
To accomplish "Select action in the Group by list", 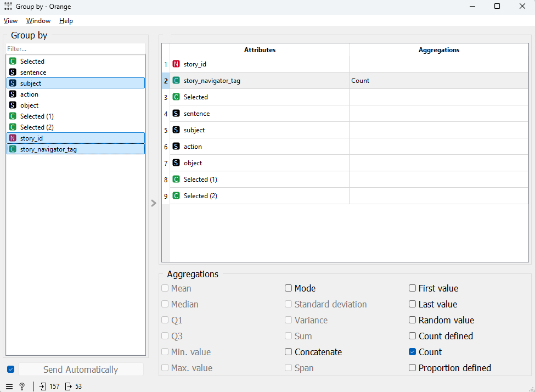I will tap(76, 94).
